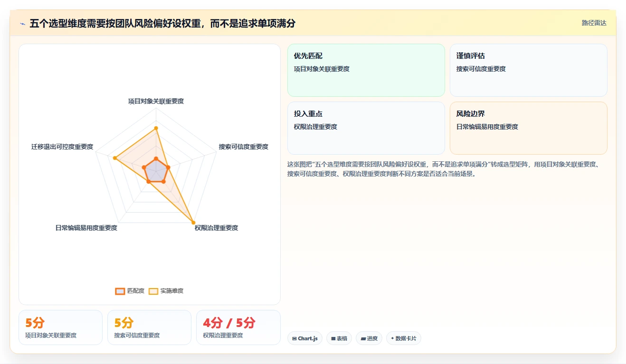
Task: Click the icon in 表格 tag
Action: coord(333,339)
